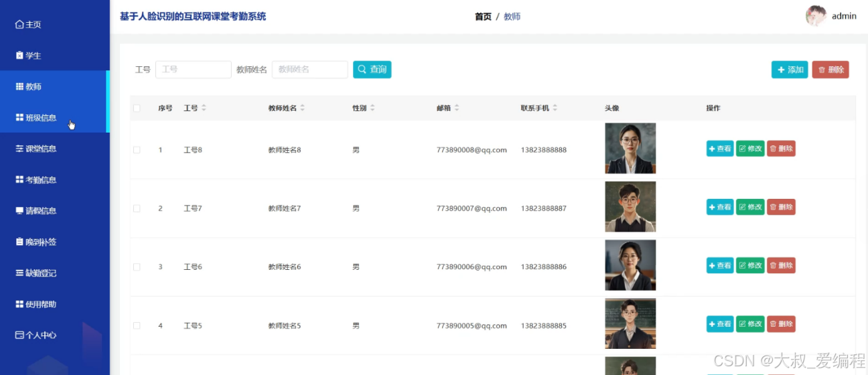The image size is (868, 375).
Task: Click the portrait thumbnail of 教师姓名6
Action: tap(630, 265)
